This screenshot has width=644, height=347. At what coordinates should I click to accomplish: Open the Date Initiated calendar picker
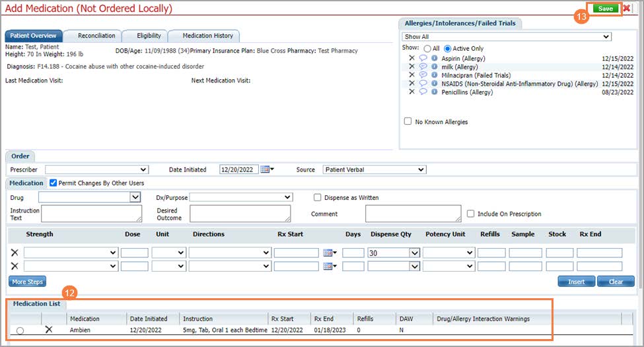[x=267, y=170]
